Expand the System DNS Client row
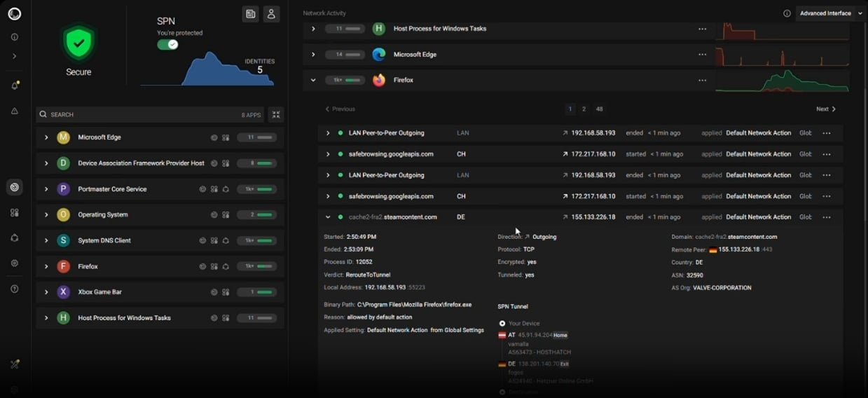Image resolution: width=868 pixels, height=398 pixels. click(x=46, y=240)
